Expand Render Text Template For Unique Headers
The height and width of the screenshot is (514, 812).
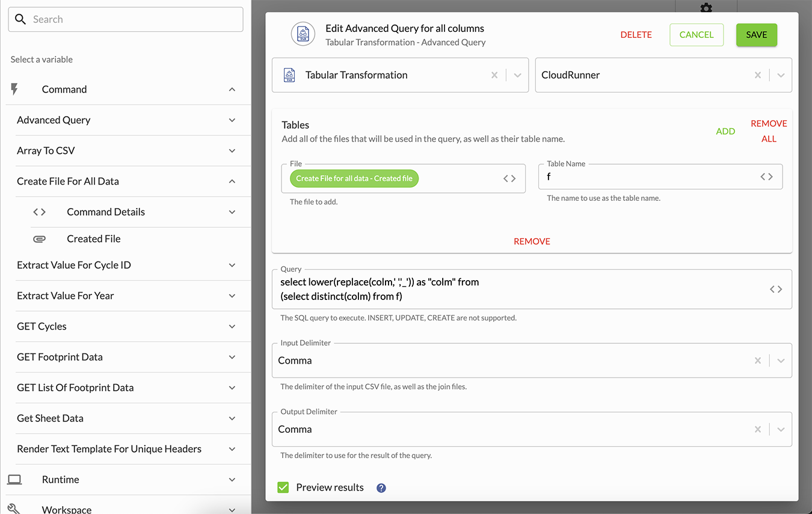pyautogui.click(x=232, y=449)
